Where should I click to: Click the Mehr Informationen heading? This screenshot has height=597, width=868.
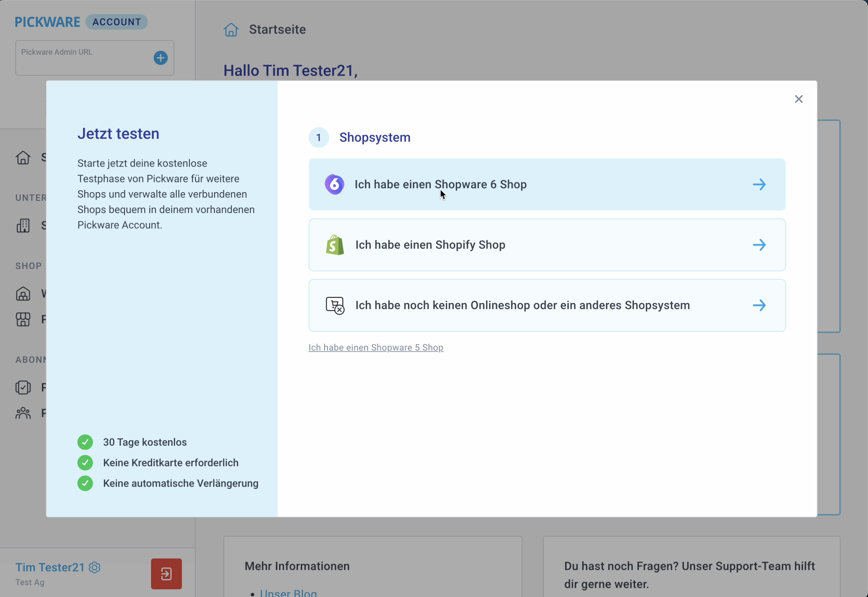click(297, 566)
